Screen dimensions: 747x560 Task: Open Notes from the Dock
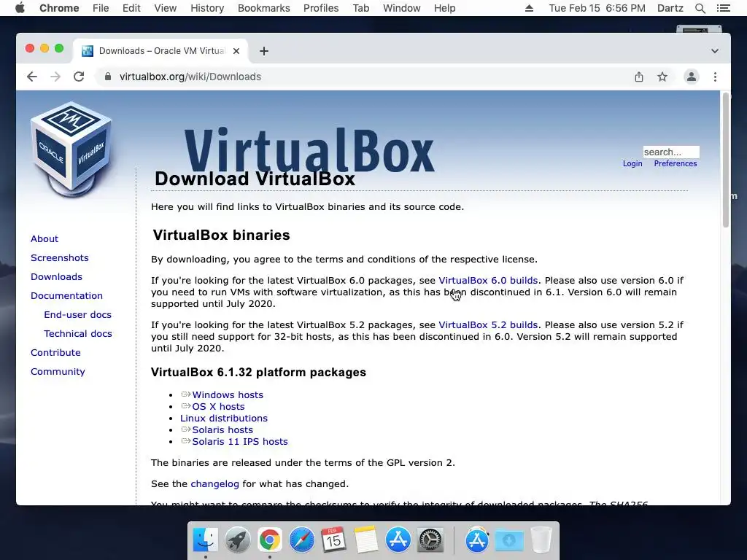tap(366, 540)
